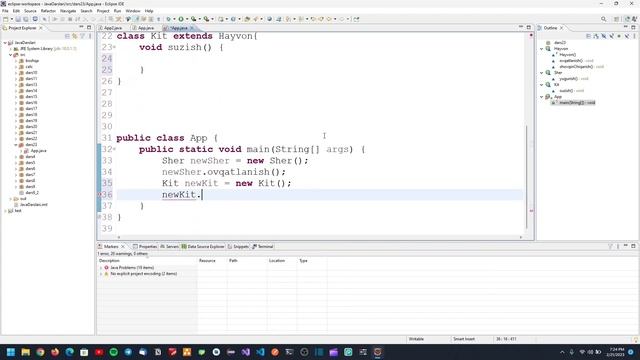Open the Run button dropdown arrow
The width and height of the screenshot is (640, 360).
pyautogui.click(x=187, y=19)
